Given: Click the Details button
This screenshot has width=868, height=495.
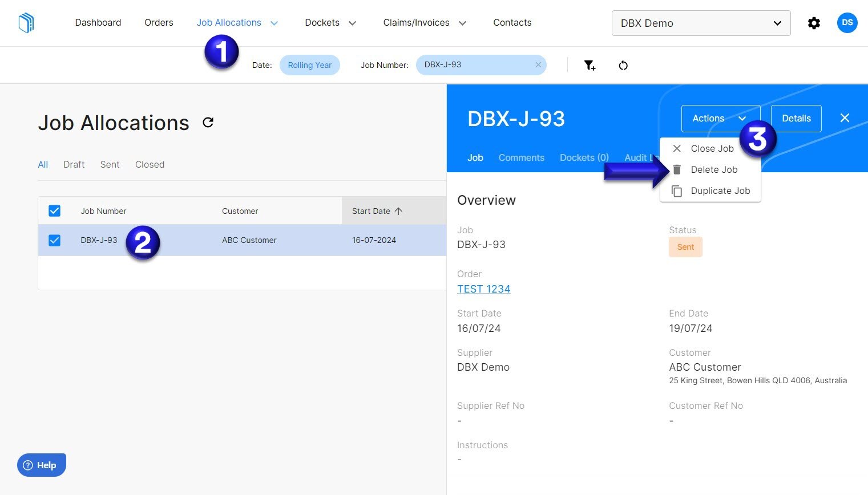Looking at the screenshot, I should pos(796,118).
